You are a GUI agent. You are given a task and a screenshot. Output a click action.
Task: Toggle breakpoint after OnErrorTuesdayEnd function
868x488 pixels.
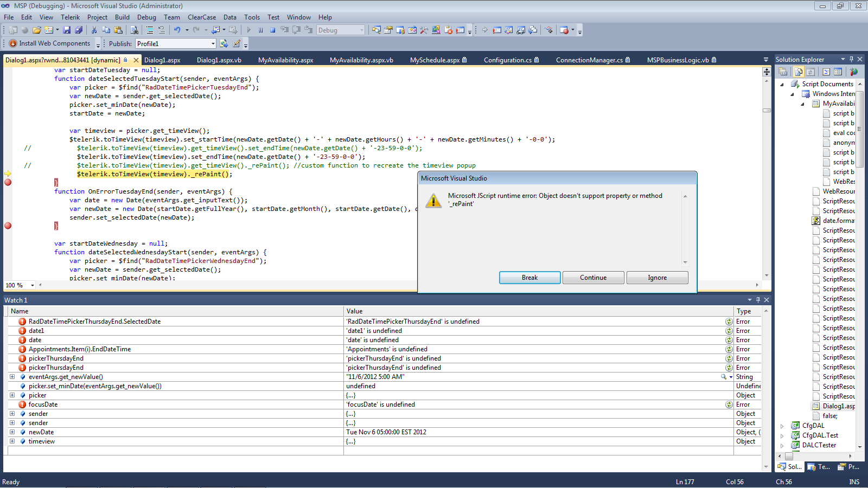tap(8, 226)
